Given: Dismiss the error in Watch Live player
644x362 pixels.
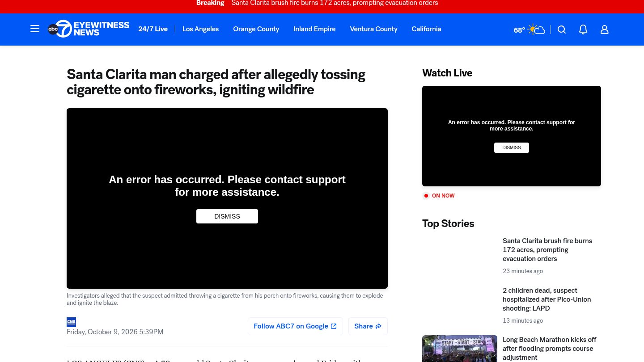Looking at the screenshot, I should pos(512,147).
